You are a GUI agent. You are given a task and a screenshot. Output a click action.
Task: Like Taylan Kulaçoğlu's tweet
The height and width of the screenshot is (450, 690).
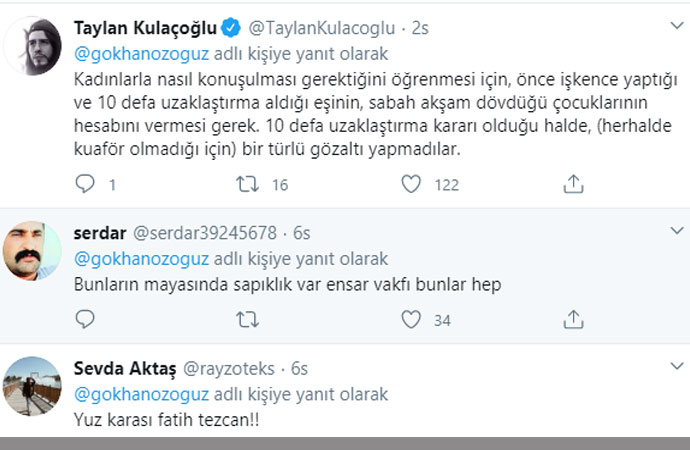click(410, 184)
